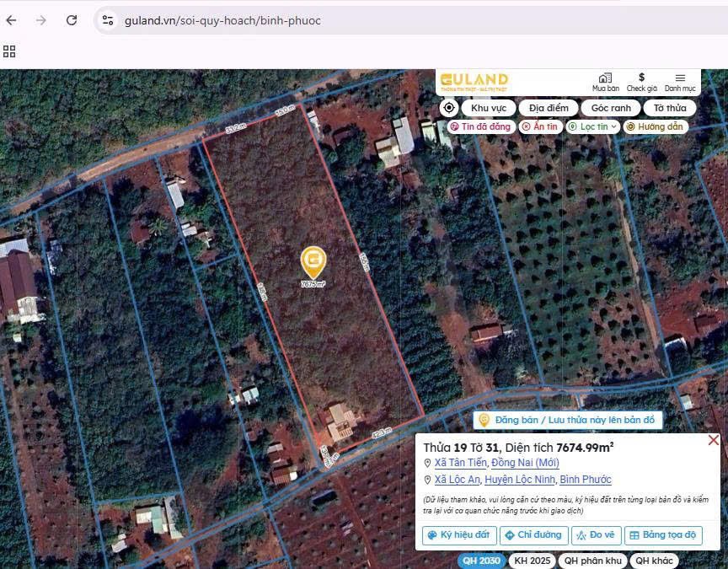The height and width of the screenshot is (569, 728).
Task: Toggle Ẩn tin to hide listings
Action: pos(539,126)
